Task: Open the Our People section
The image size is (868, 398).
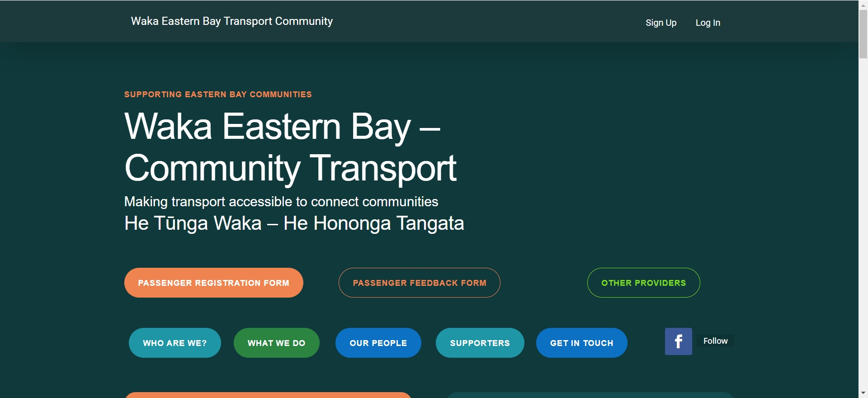Action: [x=378, y=343]
